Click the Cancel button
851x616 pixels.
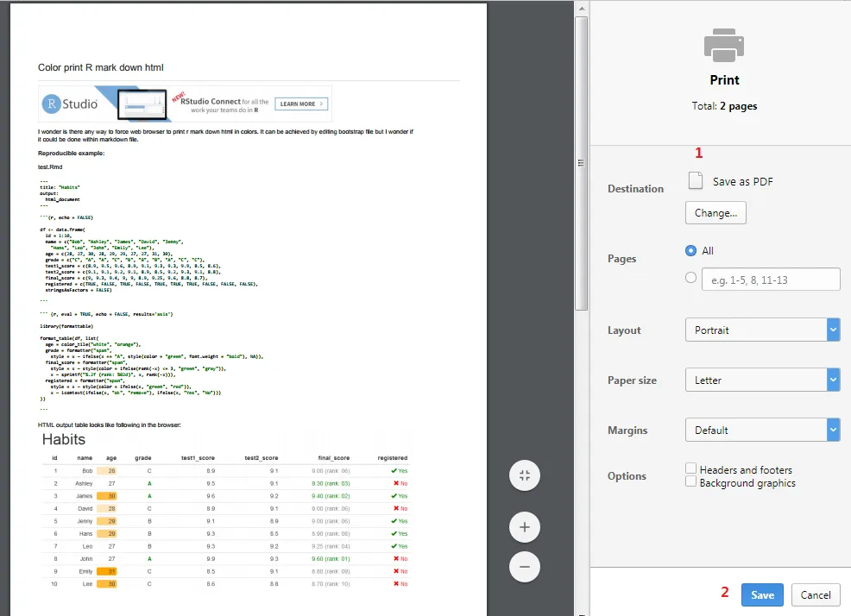tap(815, 594)
